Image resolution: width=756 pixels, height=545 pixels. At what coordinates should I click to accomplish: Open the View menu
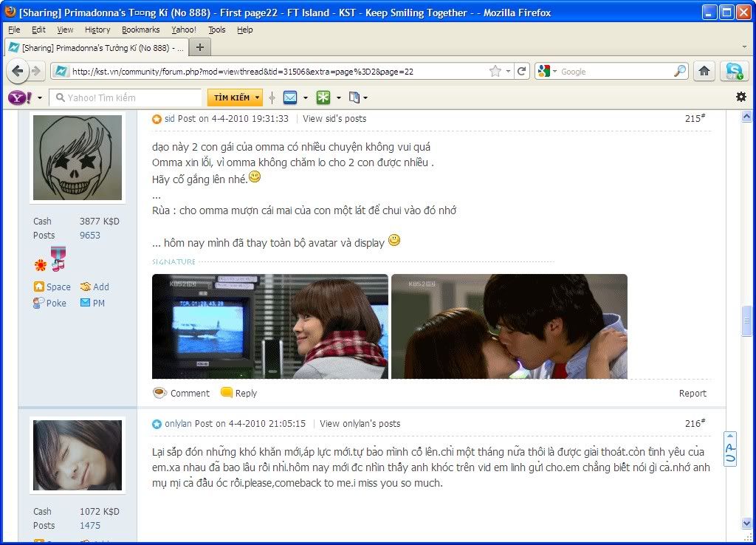[65, 30]
